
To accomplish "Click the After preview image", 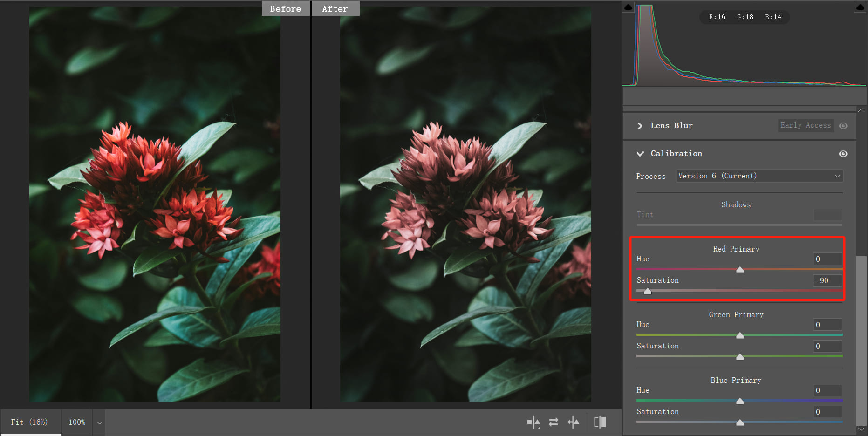I will pos(465,204).
